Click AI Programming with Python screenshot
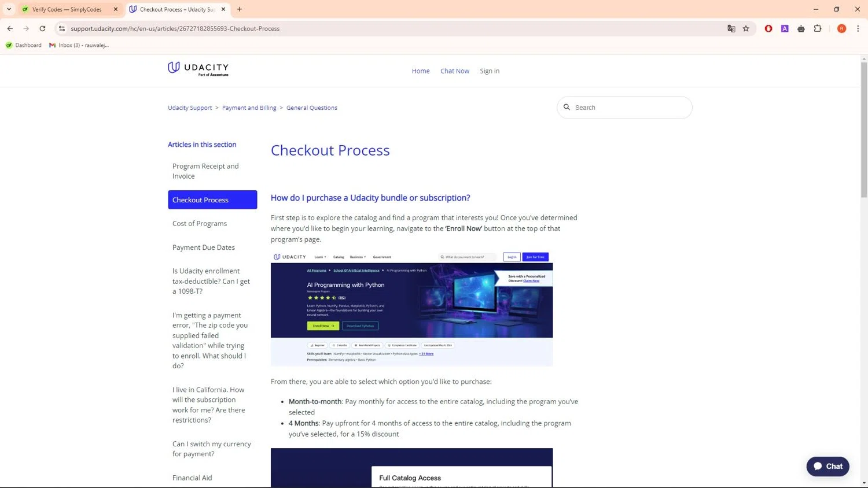Image resolution: width=868 pixels, height=488 pixels. 411,308
